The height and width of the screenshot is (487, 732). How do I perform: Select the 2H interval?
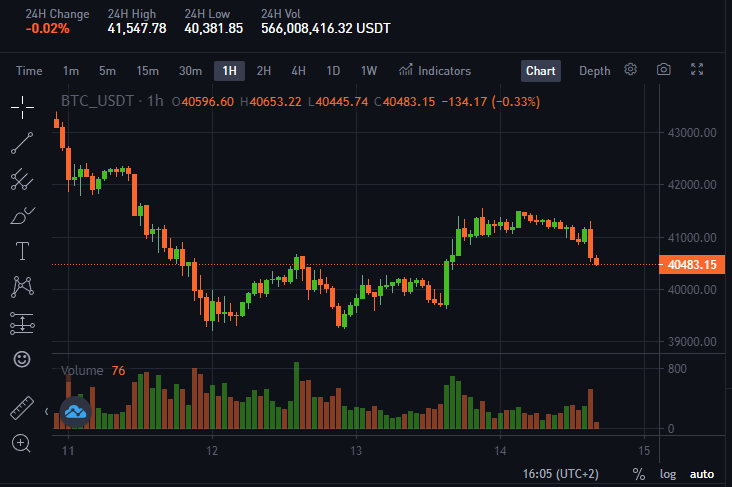264,71
